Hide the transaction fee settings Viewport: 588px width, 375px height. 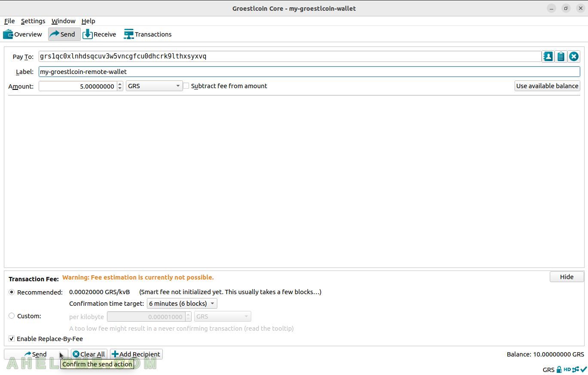(x=567, y=277)
